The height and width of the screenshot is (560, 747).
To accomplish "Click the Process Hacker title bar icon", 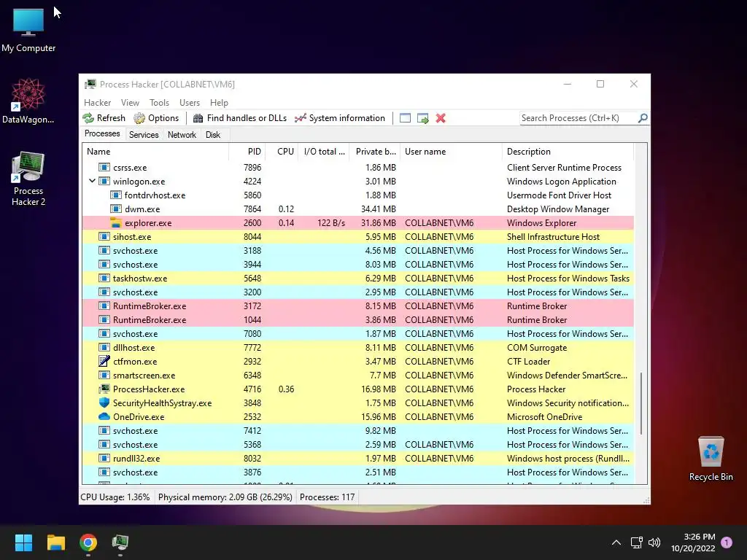I will [90, 85].
